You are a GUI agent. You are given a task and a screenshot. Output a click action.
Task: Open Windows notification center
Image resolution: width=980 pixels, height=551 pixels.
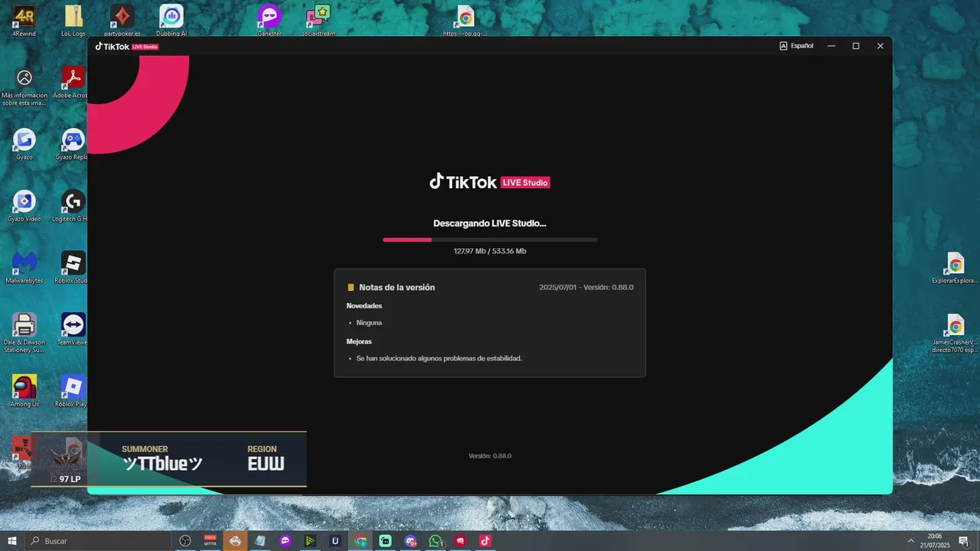point(964,541)
